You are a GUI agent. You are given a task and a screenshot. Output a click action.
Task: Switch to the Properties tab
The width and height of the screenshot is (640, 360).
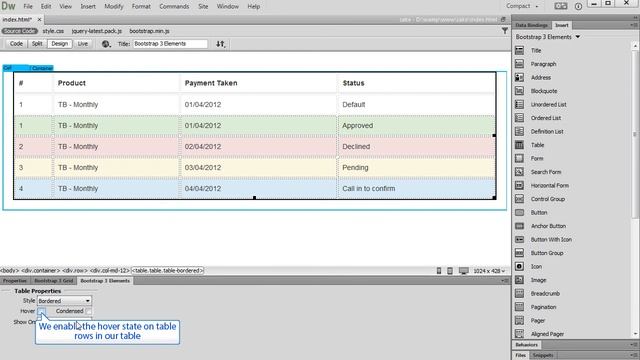[x=15, y=281]
